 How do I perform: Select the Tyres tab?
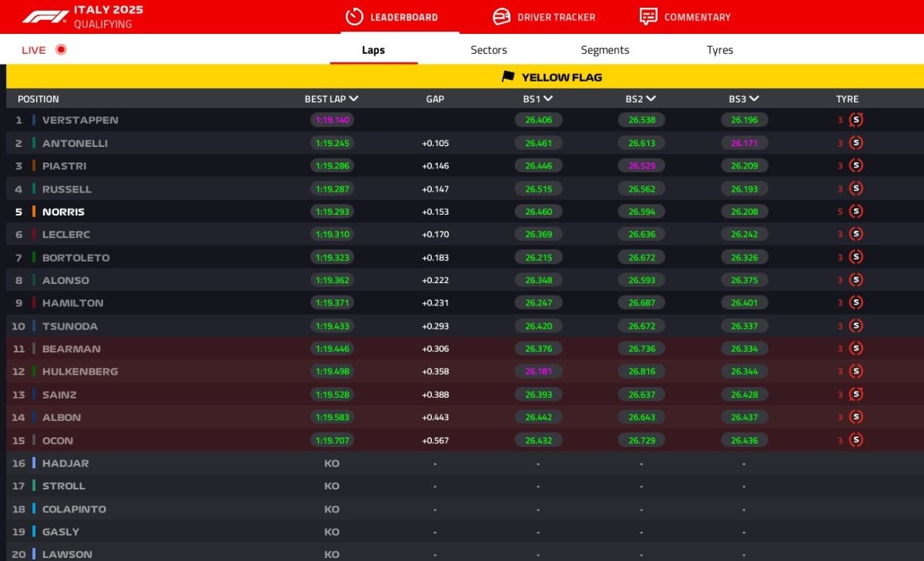click(x=720, y=50)
